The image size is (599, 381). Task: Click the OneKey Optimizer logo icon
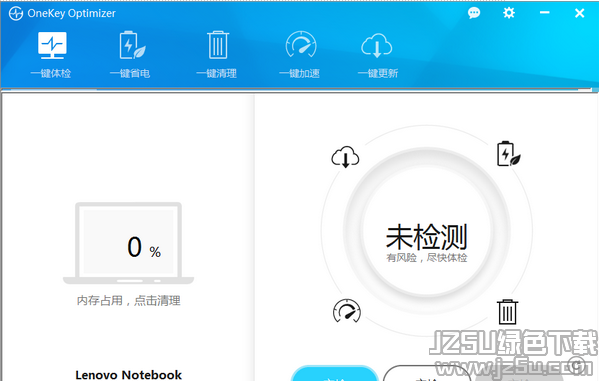[16, 14]
